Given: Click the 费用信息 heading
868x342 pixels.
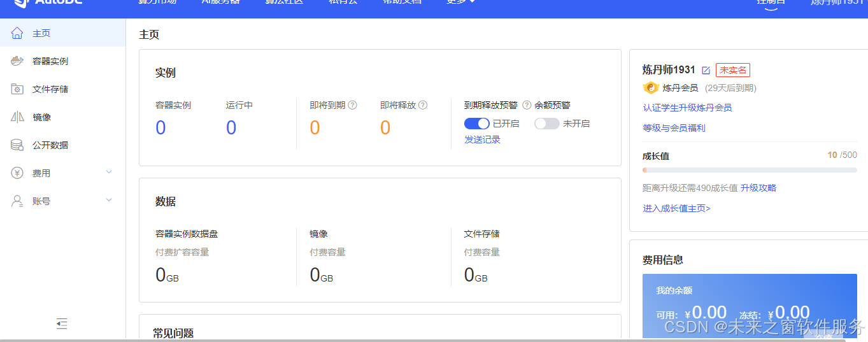Looking at the screenshot, I should [663, 260].
